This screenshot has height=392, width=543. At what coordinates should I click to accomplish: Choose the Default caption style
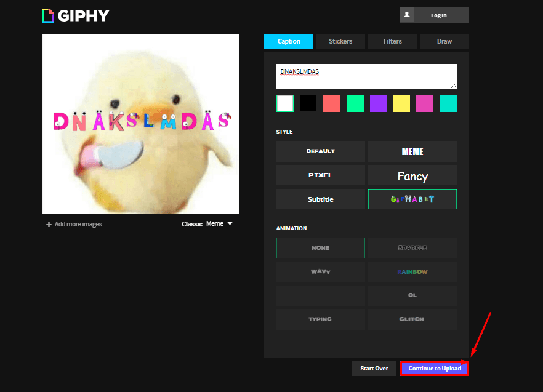(x=321, y=151)
